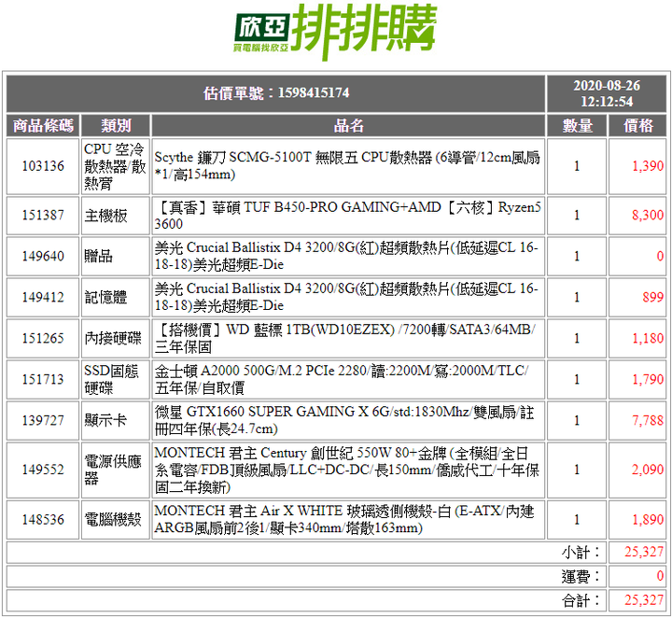Screen dimensions: 672x618
Task: Click price 1,790
Action: click(648, 379)
